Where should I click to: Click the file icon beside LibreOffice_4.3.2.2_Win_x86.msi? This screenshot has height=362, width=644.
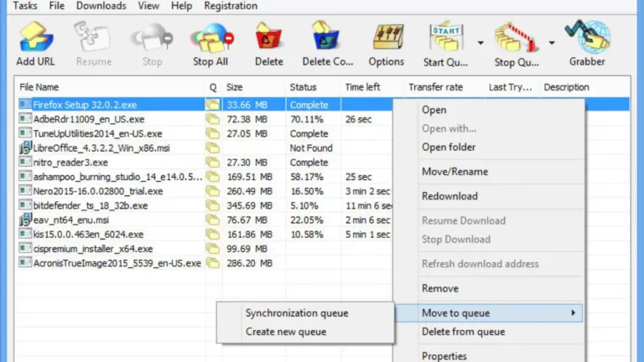point(25,147)
